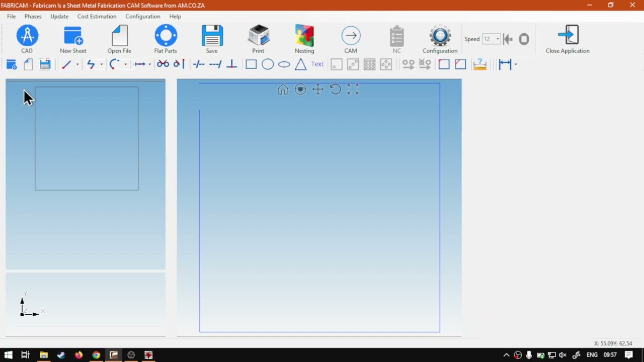
Task: Open the Phases menu
Action: coord(33,16)
